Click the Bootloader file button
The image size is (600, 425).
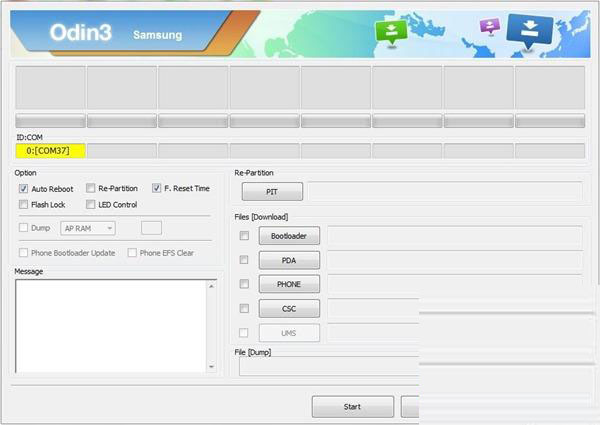[x=289, y=236]
